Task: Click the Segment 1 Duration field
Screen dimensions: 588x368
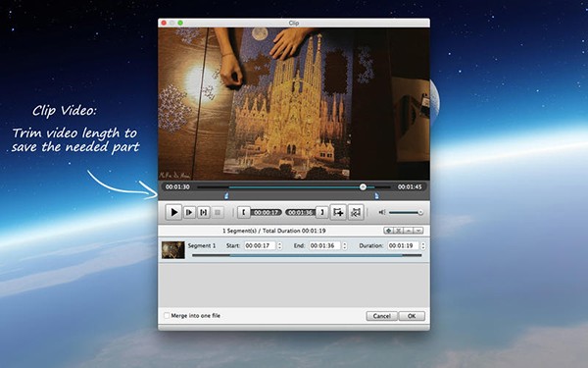Action: (x=404, y=245)
